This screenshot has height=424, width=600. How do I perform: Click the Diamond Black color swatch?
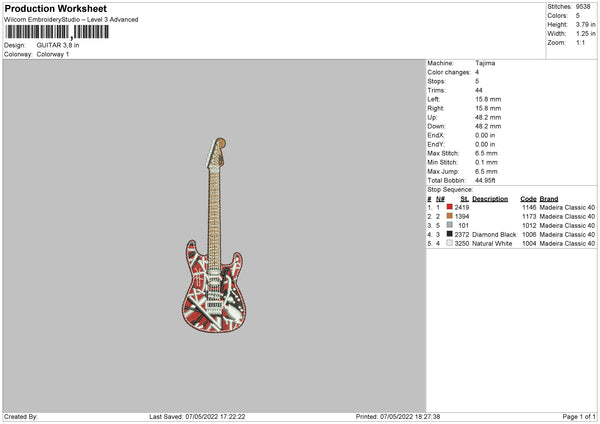pos(449,234)
